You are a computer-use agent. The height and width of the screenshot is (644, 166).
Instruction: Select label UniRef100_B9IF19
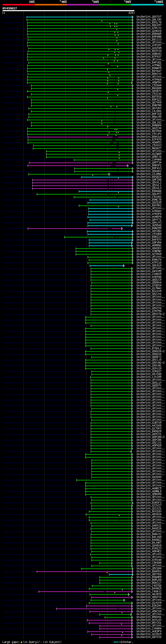point(149,51)
